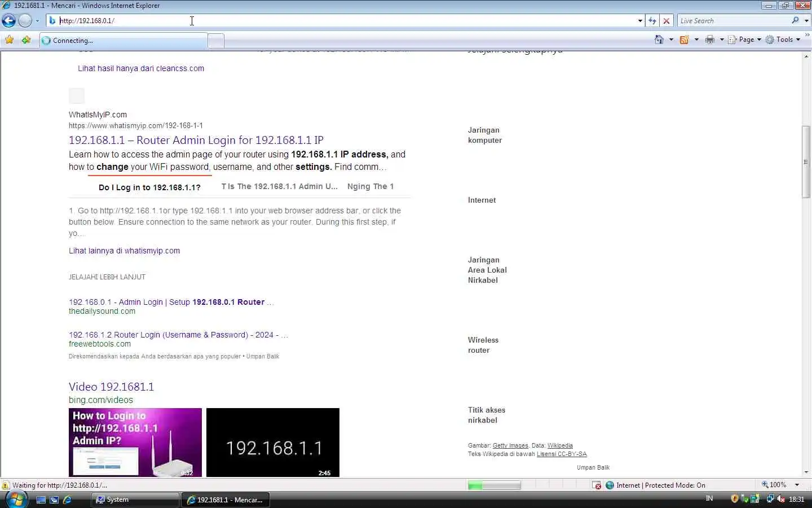812x508 pixels.
Task: Click the yellow warning icon in status bar
Action: coord(6,485)
